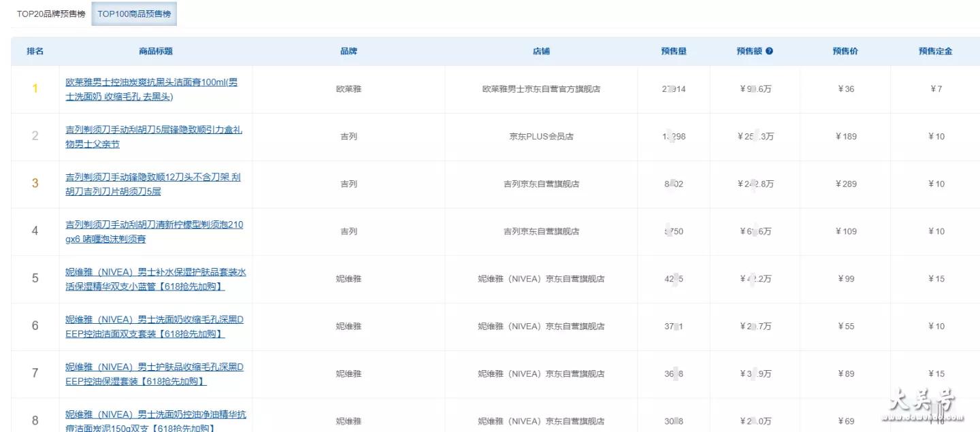This screenshot has width=980, height=432.
Task: Click the ¥189 presale price cell
Action: [845, 137]
